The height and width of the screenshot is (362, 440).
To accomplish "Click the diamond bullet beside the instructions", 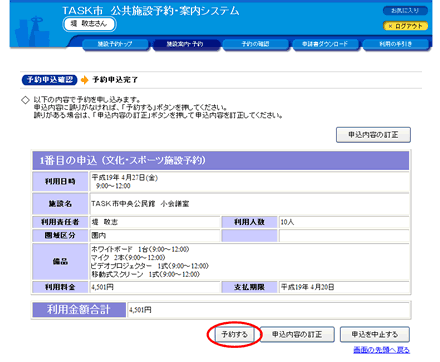I will click(25, 100).
